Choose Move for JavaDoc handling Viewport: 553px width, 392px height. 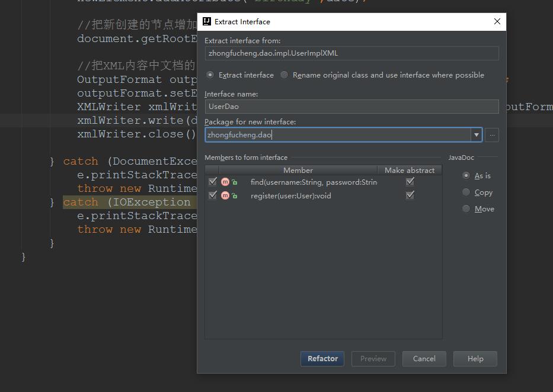[x=466, y=208]
